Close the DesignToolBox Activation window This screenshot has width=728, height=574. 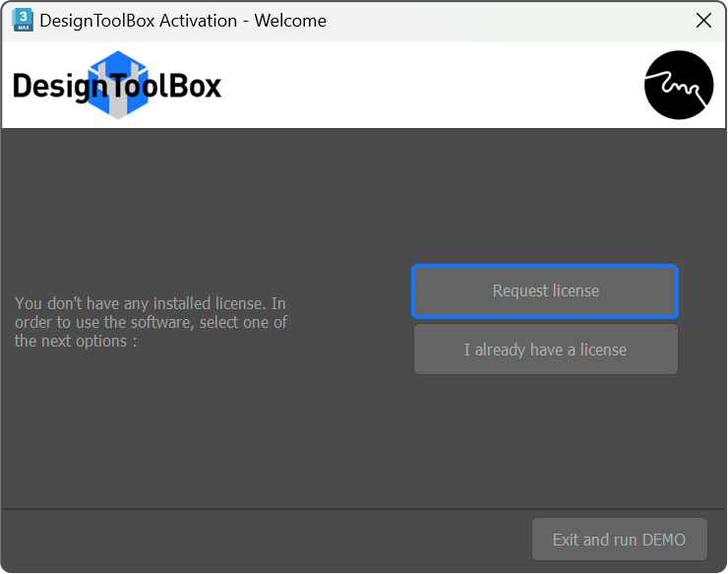tap(703, 21)
